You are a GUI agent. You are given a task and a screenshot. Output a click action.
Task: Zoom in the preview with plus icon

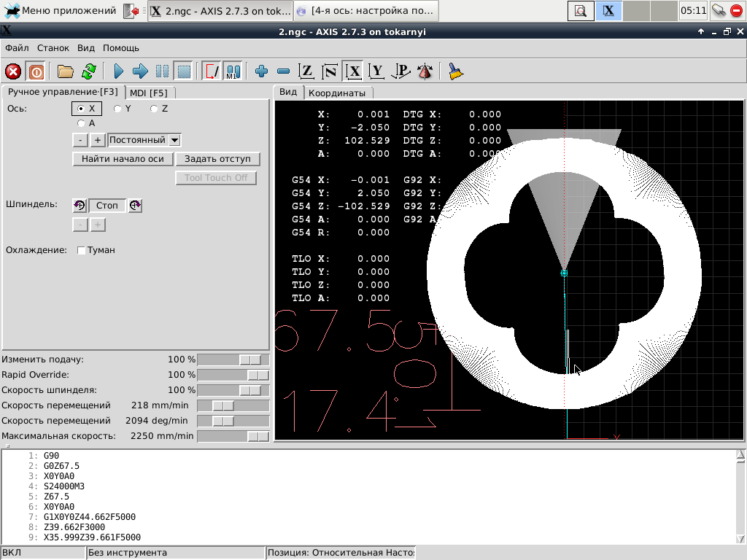point(262,71)
